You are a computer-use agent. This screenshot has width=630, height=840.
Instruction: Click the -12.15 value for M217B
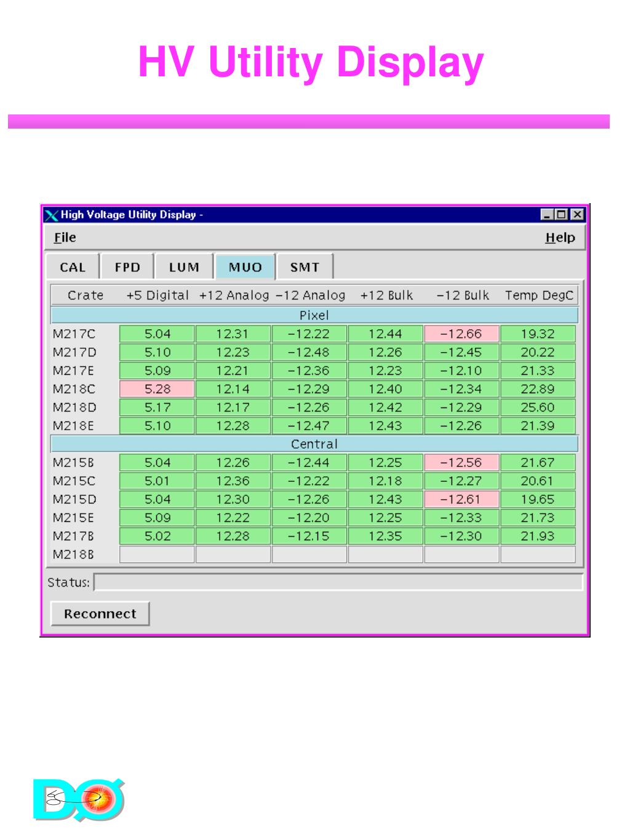pyautogui.click(x=309, y=536)
